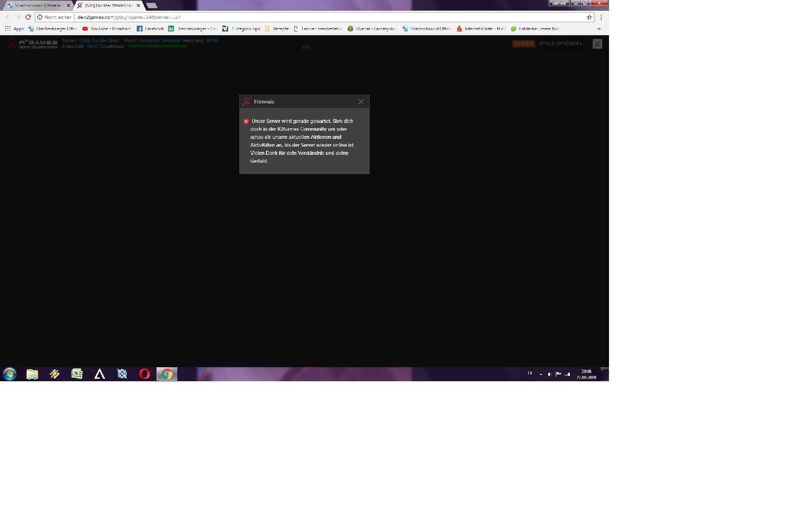The image size is (812, 508).
Task: Show hidden system tray icons
Action: (x=541, y=374)
